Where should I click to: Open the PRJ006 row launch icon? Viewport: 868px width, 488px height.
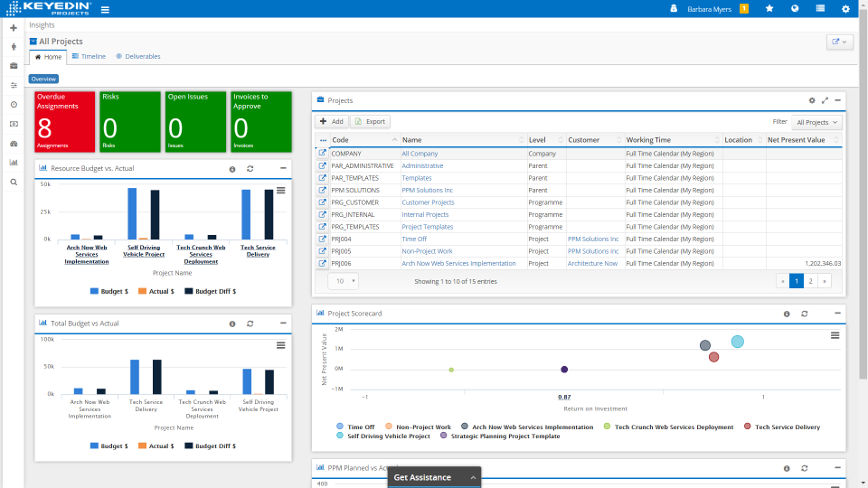pos(322,263)
